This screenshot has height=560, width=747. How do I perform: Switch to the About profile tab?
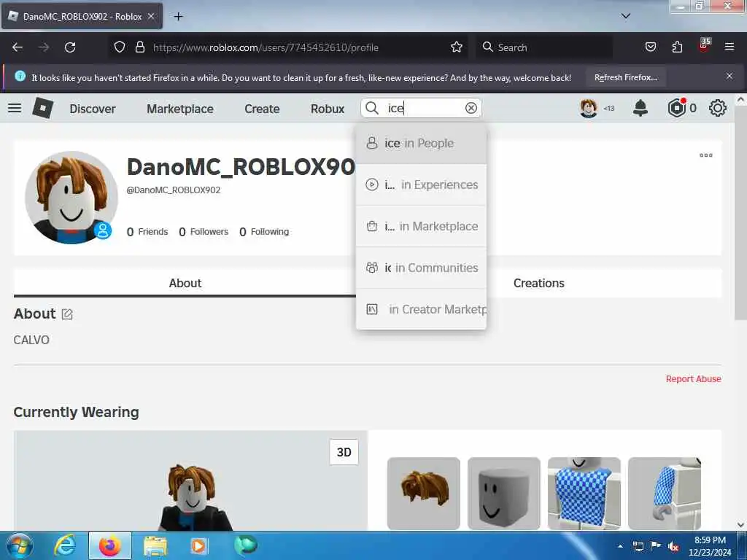185,283
